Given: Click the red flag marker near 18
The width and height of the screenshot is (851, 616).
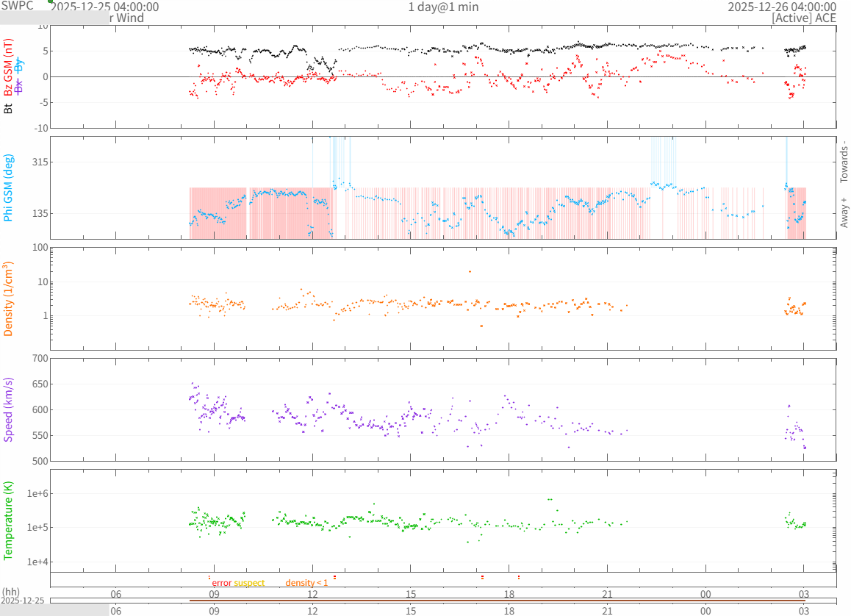Looking at the screenshot, I should pos(519,577).
